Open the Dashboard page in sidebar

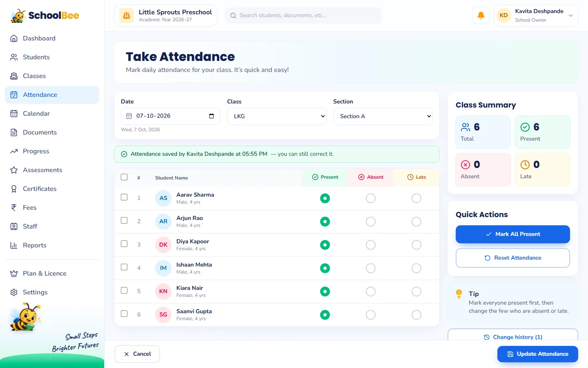coord(52,38)
